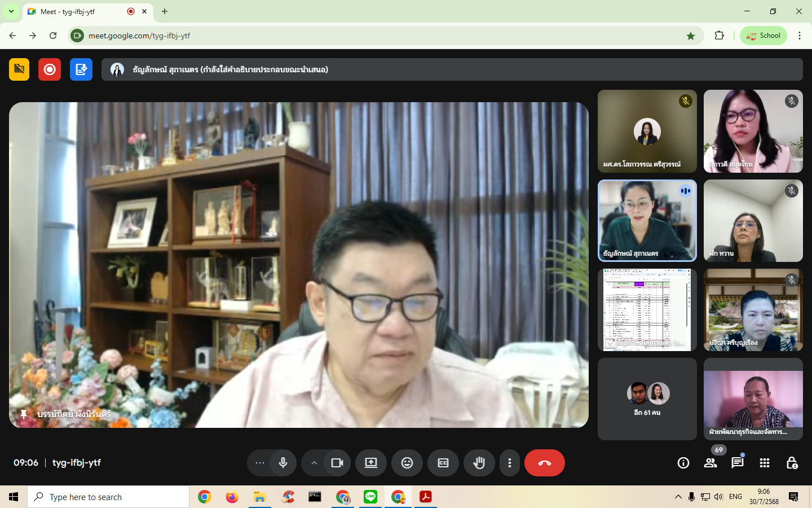Select the Meet tyg-ifbj-ytf browser tab

pyautogui.click(x=79, y=11)
